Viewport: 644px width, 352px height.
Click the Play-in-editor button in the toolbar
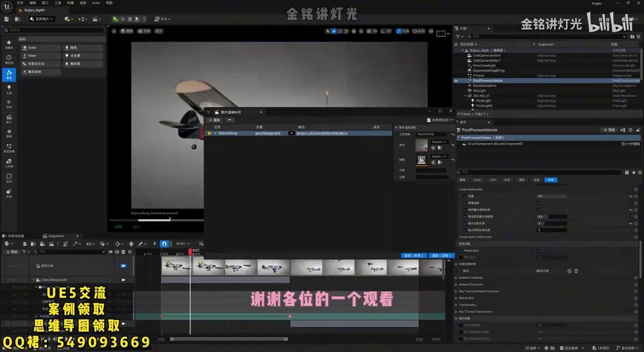point(115,19)
